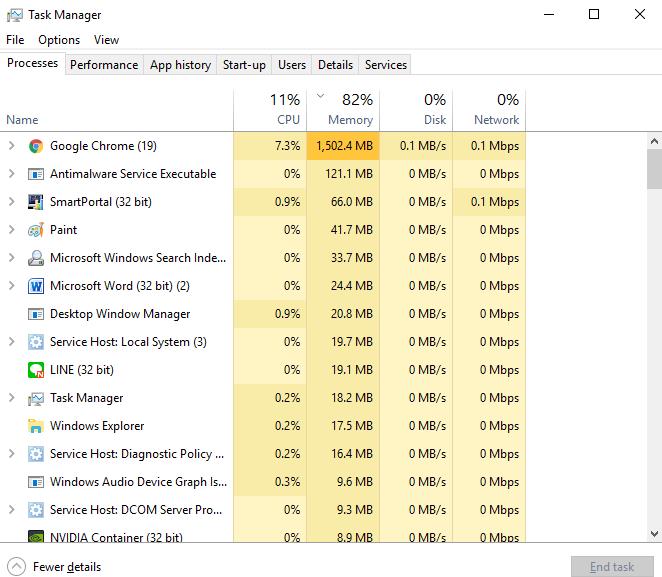Open the Users tab
Screen dimensions: 662x577
click(292, 65)
